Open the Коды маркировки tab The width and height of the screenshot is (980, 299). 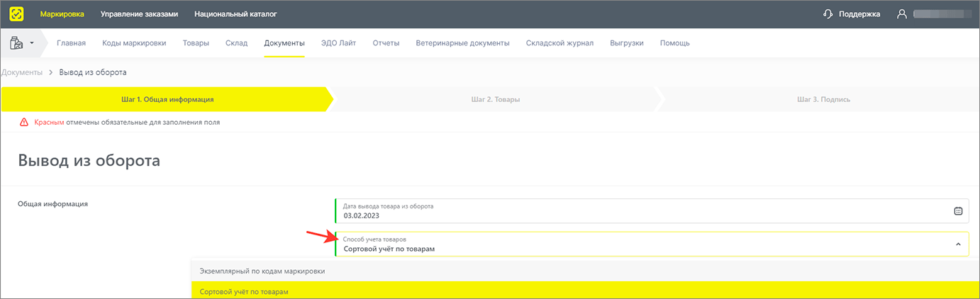pos(134,43)
